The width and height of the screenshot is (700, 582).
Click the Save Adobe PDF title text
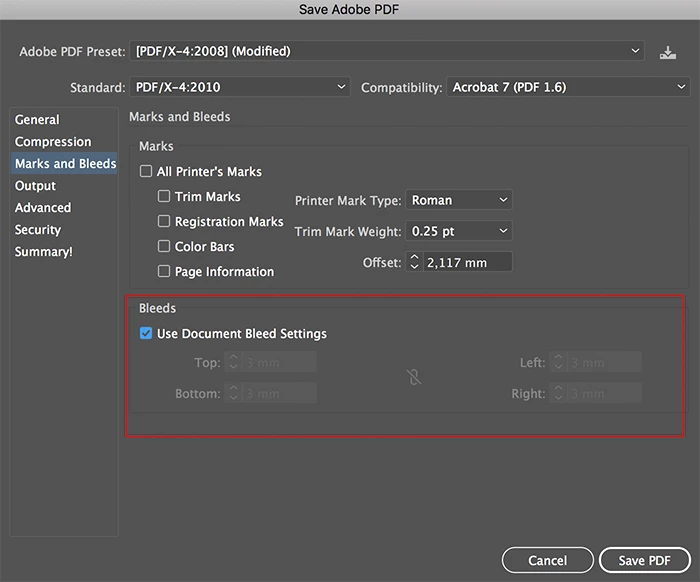click(x=349, y=9)
